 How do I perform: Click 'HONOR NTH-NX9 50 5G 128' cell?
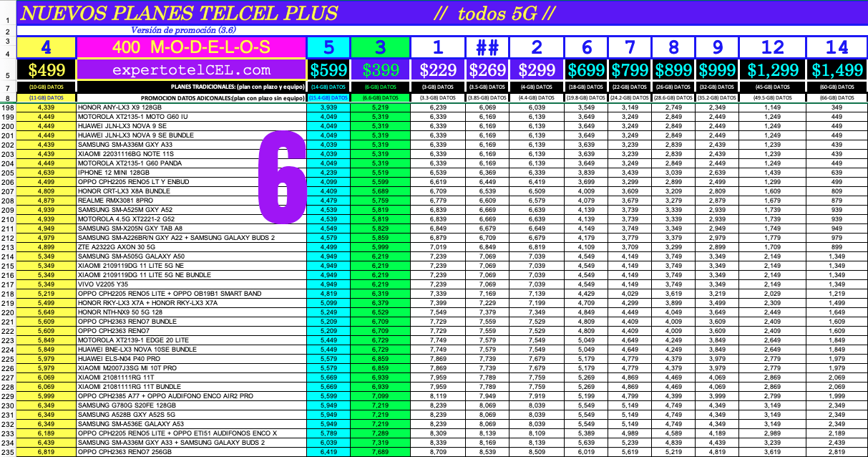click(191, 312)
